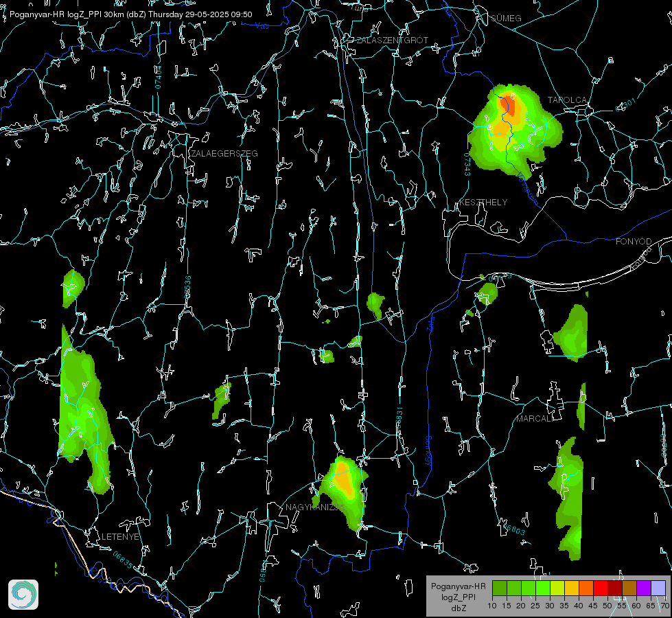The image size is (672, 618).
Task: Click the road number label 07404
Action: point(158,77)
